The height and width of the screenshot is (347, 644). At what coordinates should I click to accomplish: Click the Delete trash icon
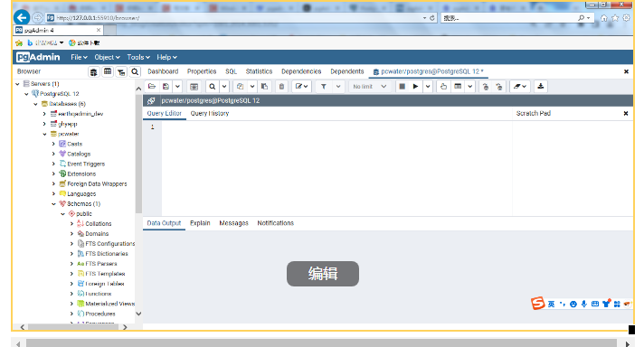(282, 87)
